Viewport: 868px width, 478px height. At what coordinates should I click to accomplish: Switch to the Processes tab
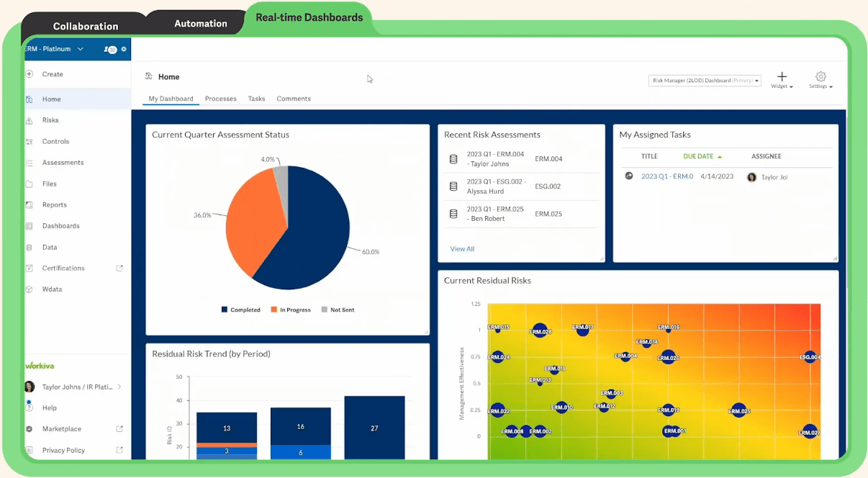point(221,99)
